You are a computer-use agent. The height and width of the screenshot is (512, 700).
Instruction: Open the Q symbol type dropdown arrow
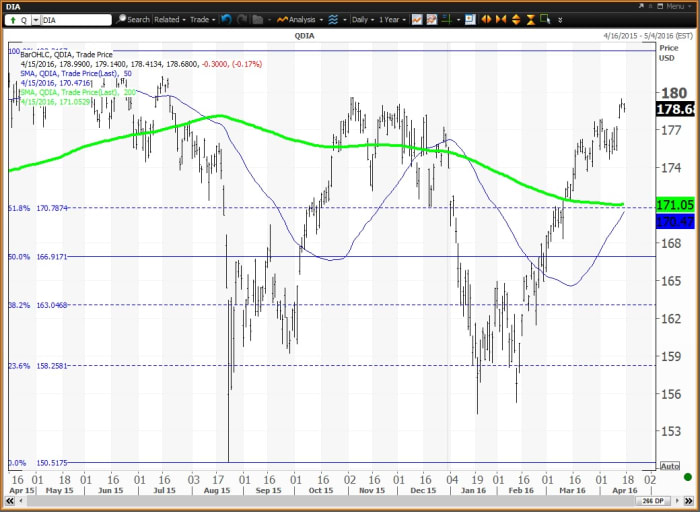pyautogui.click(x=35, y=21)
